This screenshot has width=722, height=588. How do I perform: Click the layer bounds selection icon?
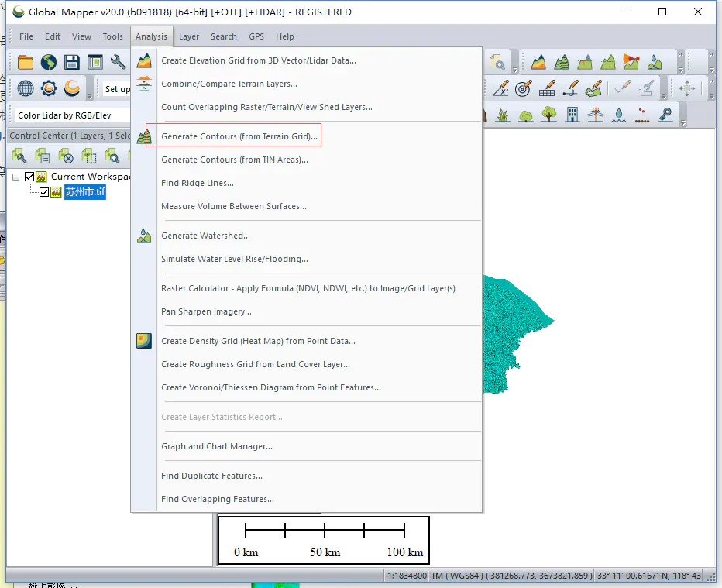tap(89, 156)
